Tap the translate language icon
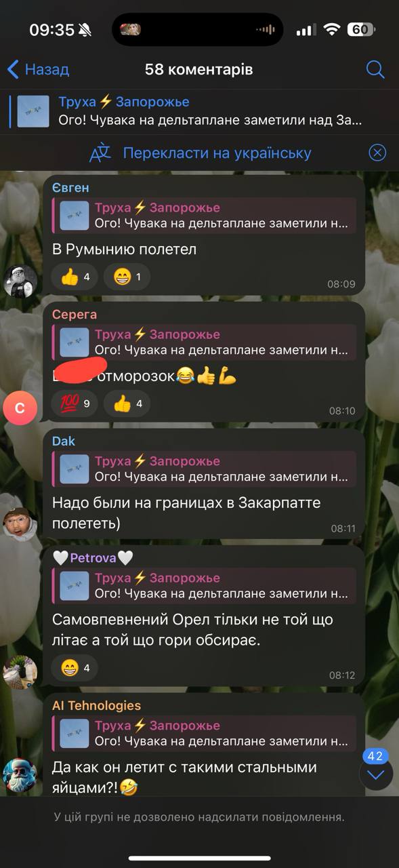This screenshot has height=868, width=399. pos(100,153)
